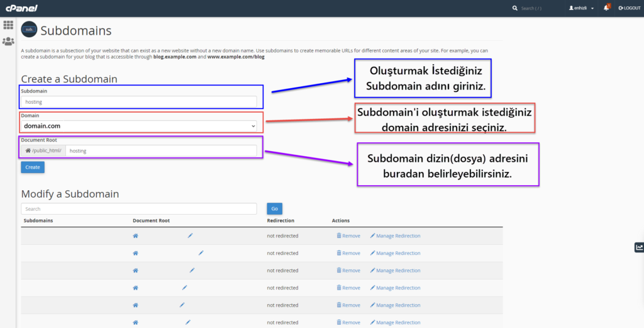This screenshot has height=328, width=644.
Task: Click the Subdomains page logo icon
Action: [29, 30]
